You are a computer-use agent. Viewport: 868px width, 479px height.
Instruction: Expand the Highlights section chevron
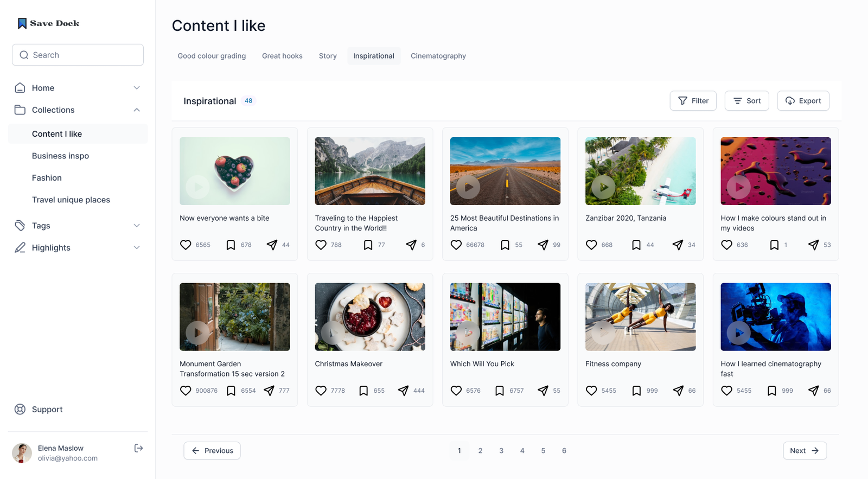point(137,248)
